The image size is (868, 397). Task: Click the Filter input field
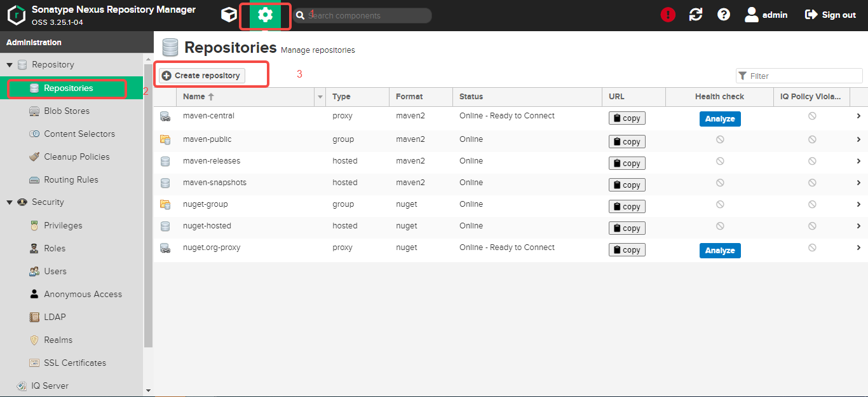799,76
